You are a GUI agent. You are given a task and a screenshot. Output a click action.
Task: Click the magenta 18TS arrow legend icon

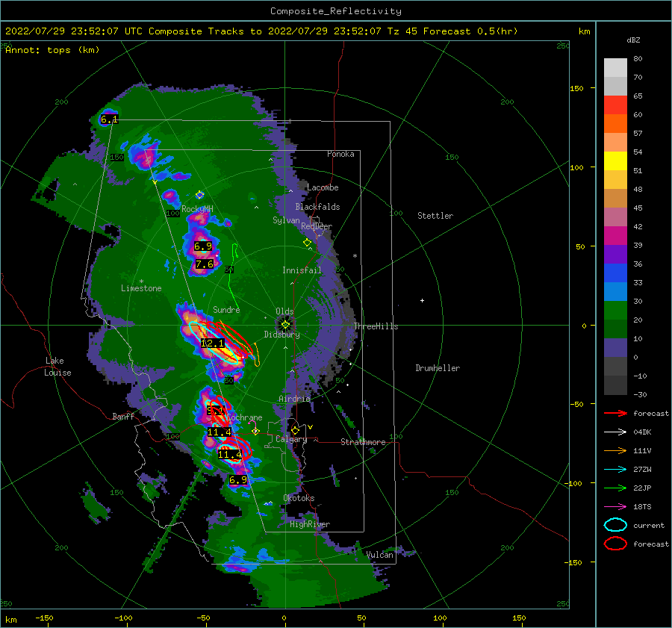615,507
